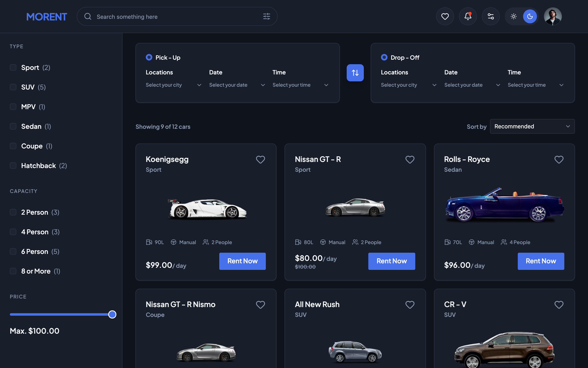
Task: Check the Hatchback type filter
Action: coord(13,166)
